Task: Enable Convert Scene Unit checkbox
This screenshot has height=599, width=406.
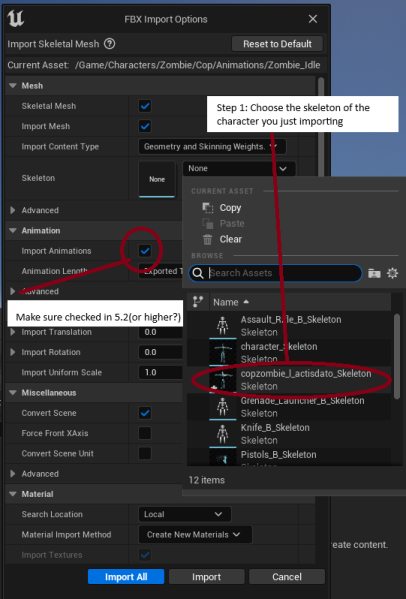Action: [145, 453]
